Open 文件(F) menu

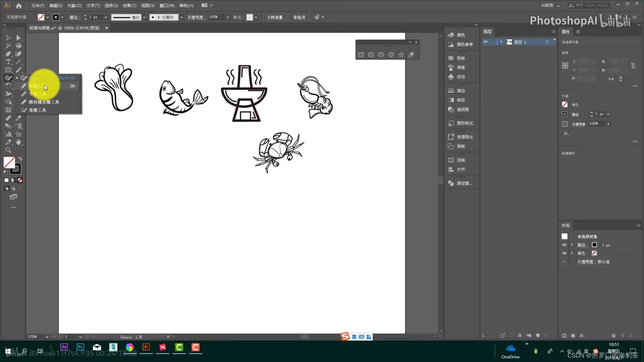[38, 5]
